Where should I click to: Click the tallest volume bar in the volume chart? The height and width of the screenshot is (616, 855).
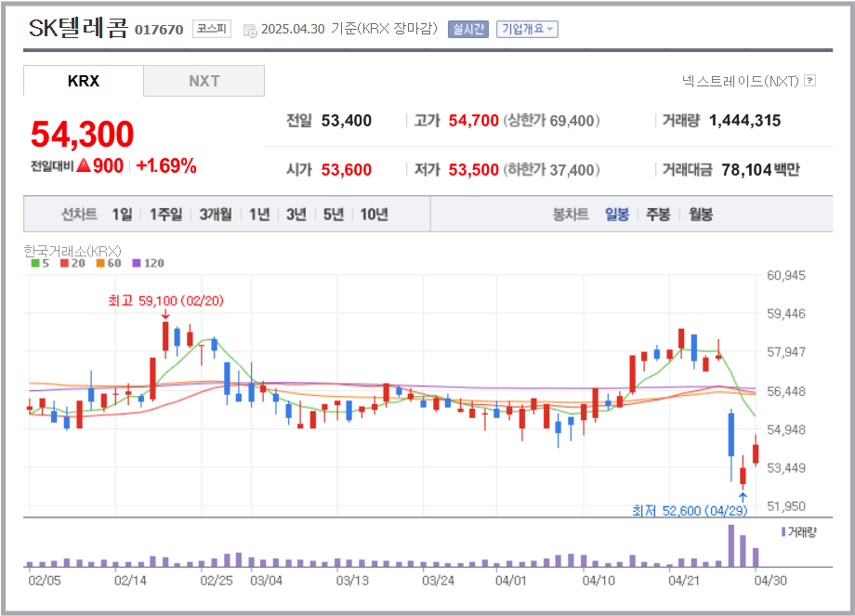pyautogui.click(x=731, y=545)
